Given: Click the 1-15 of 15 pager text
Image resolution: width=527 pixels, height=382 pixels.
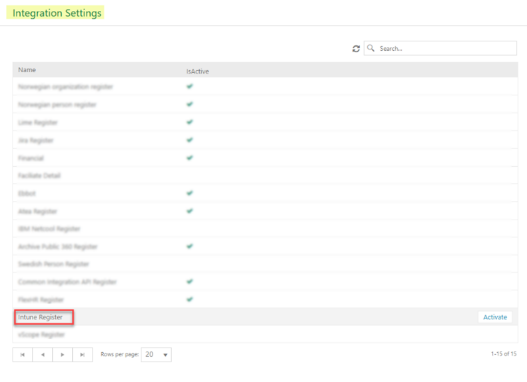Looking at the screenshot, I should click(503, 354).
